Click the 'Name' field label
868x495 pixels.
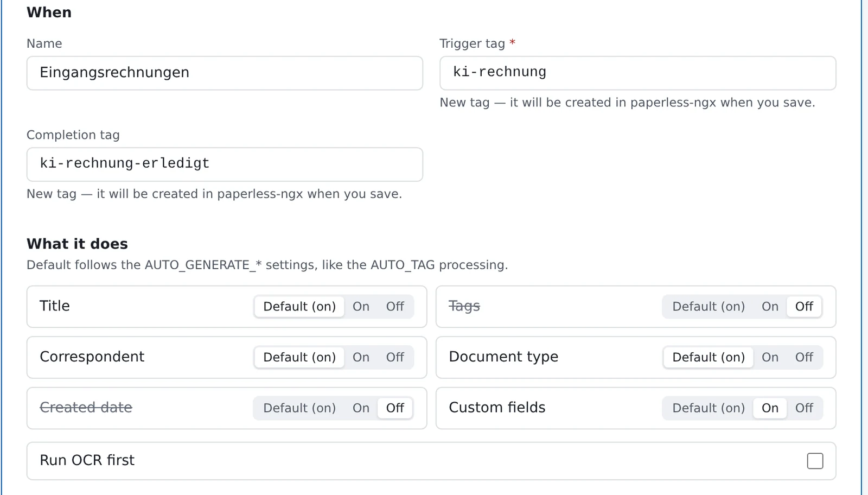(44, 43)
